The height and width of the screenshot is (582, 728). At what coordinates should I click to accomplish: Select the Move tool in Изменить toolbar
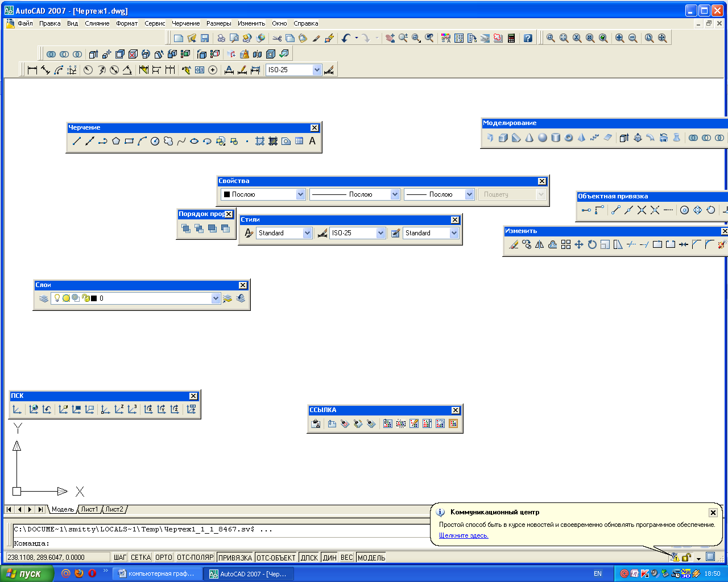tap(579, 245)
